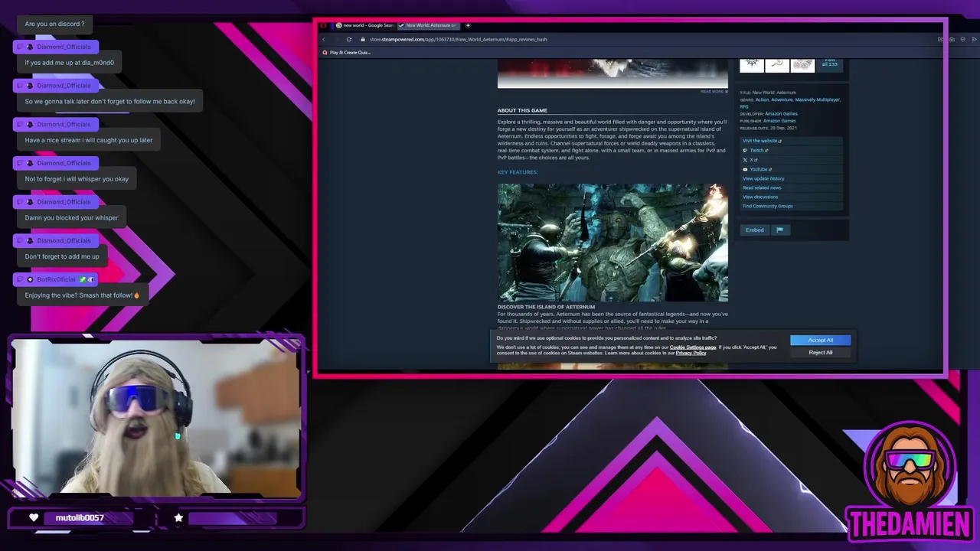Click the heart follower icon near mutolib0057
This screenshot has width=980, height=551.
pos(34,518)
